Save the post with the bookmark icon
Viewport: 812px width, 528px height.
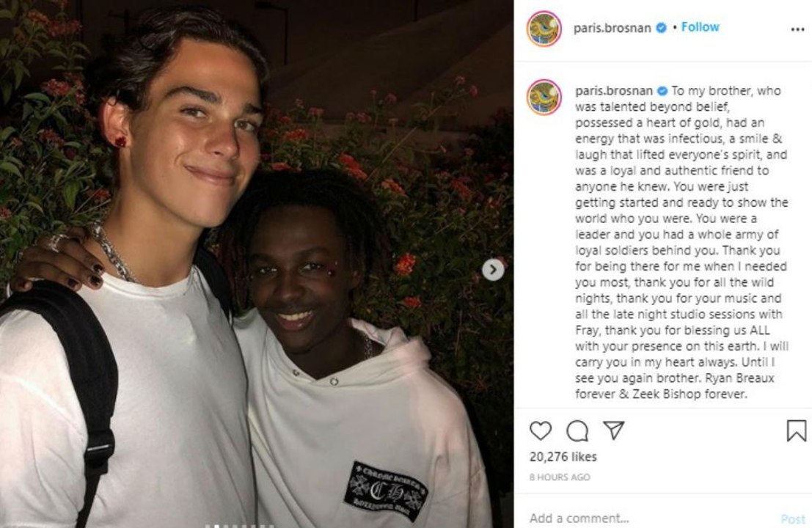(797, 430)
